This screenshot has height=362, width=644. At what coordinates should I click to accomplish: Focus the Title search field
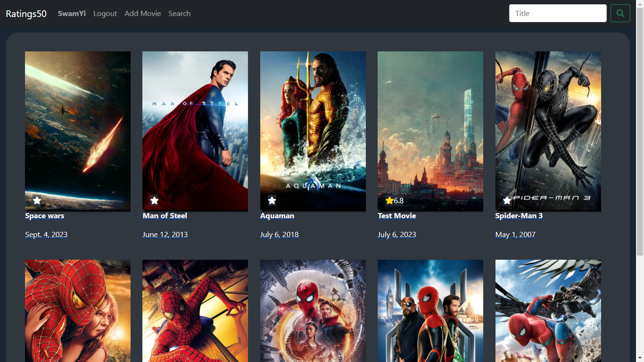pos(558,13)
